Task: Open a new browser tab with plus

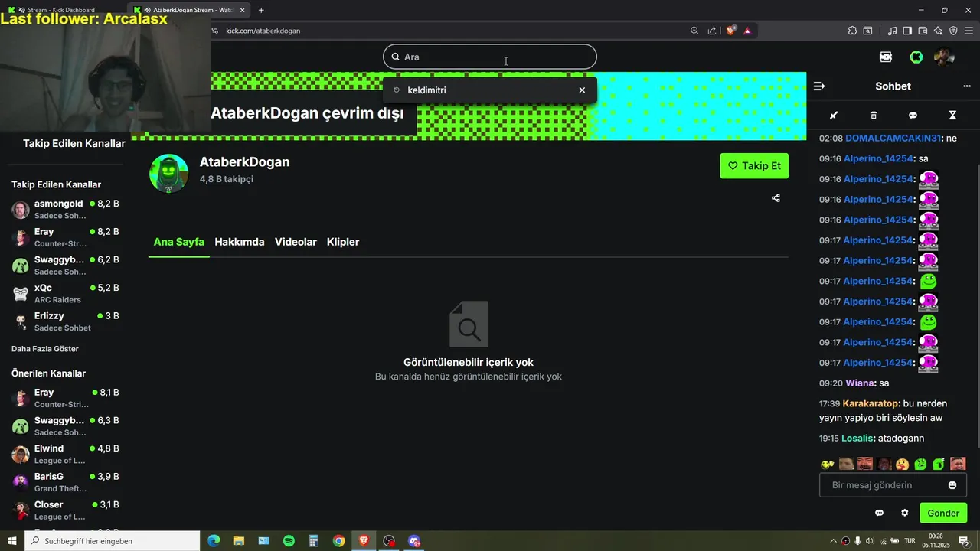Action: click(x=261, y=10)
